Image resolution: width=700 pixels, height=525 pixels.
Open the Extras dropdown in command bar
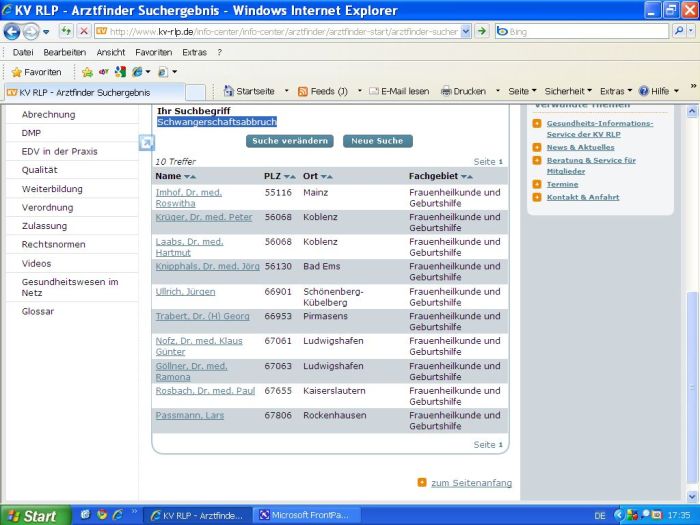616,91
